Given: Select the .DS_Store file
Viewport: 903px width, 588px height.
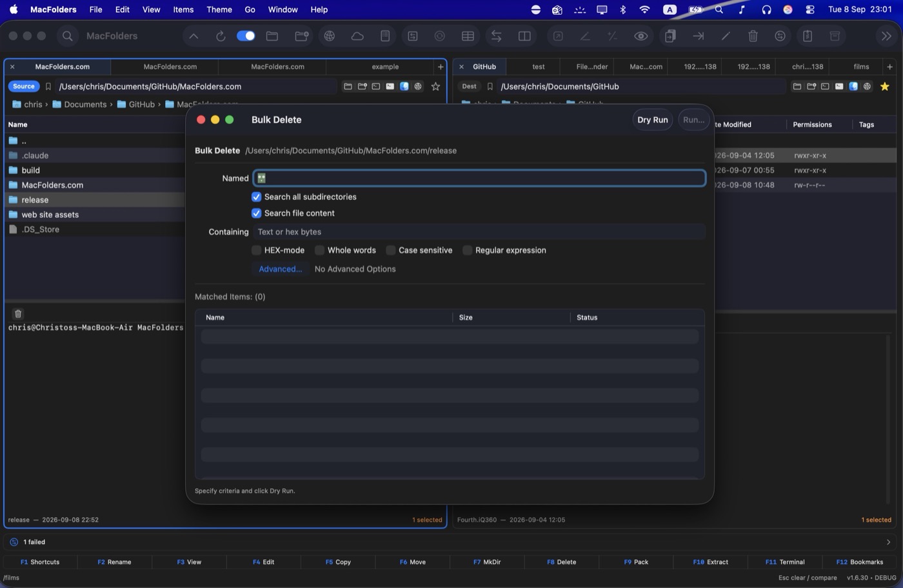Looking at the screenshot, I should click(x=95, y=230).
